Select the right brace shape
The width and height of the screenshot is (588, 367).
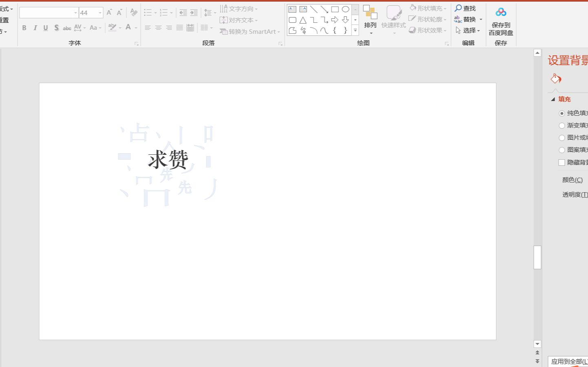click(345, 30)
